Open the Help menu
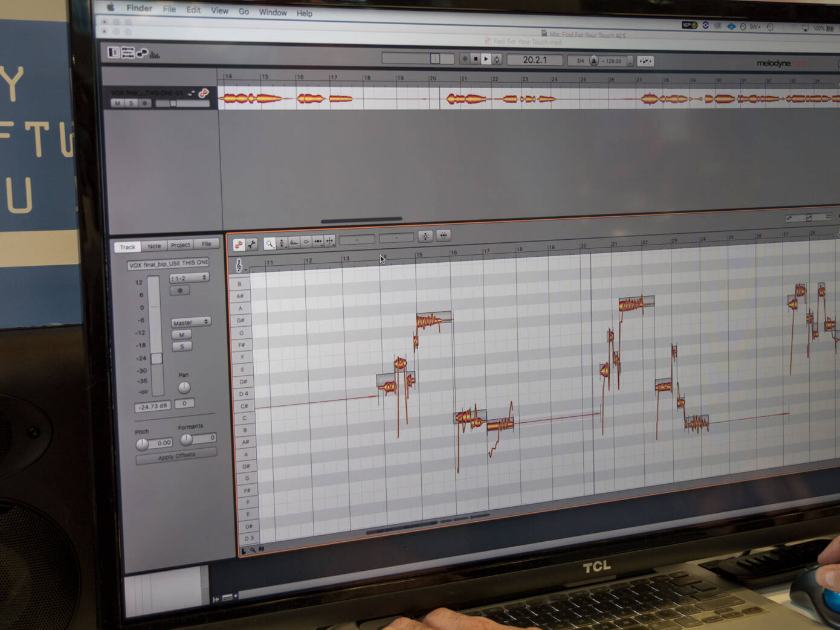The width and height of the screenshot is (840, 630). tap(304, 13)
